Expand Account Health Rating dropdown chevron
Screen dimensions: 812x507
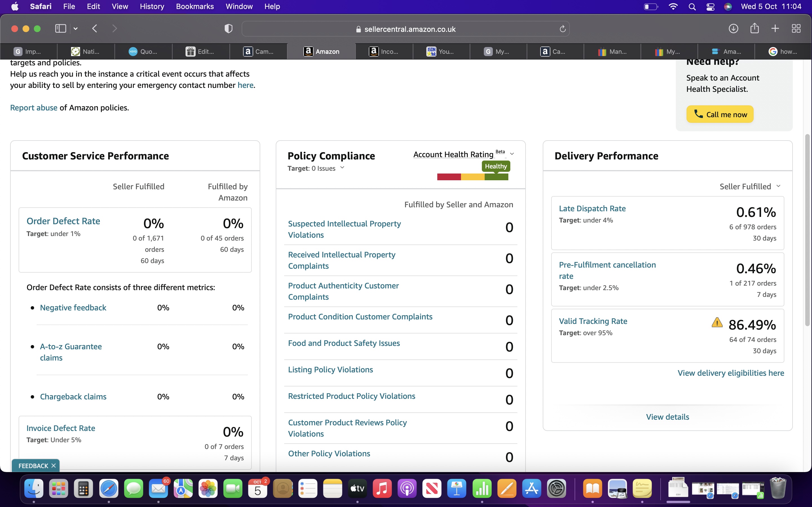[512, 154]
